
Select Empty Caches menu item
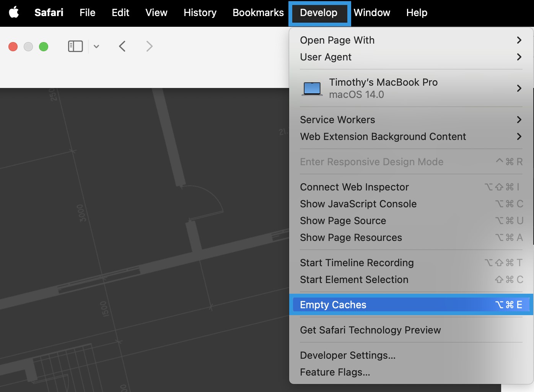pyautogui.click(x=411, y=305)
